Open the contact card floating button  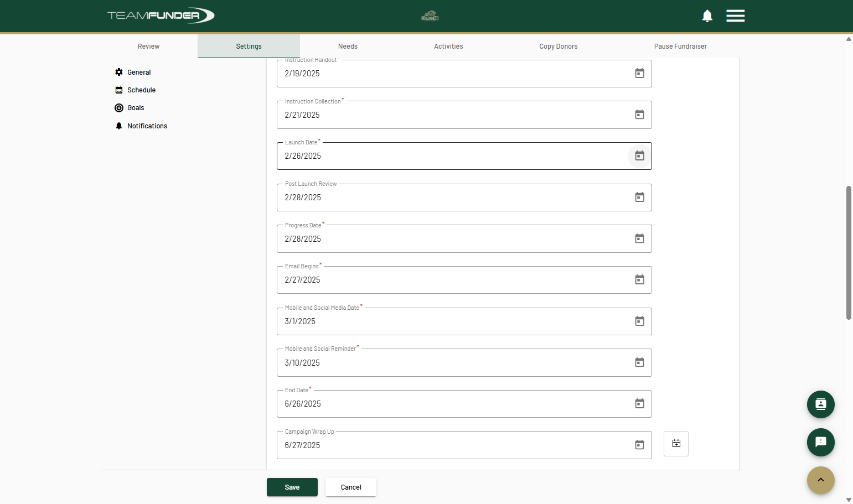point(821,404)
